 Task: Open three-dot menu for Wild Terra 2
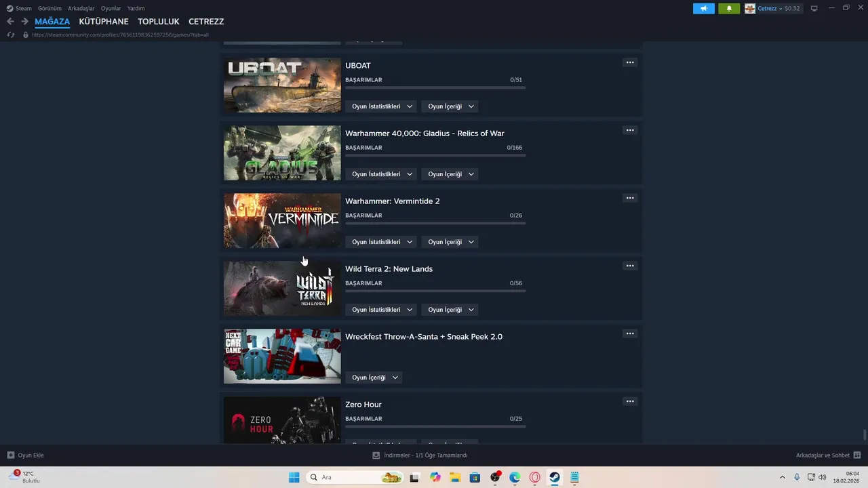[630, 266]
